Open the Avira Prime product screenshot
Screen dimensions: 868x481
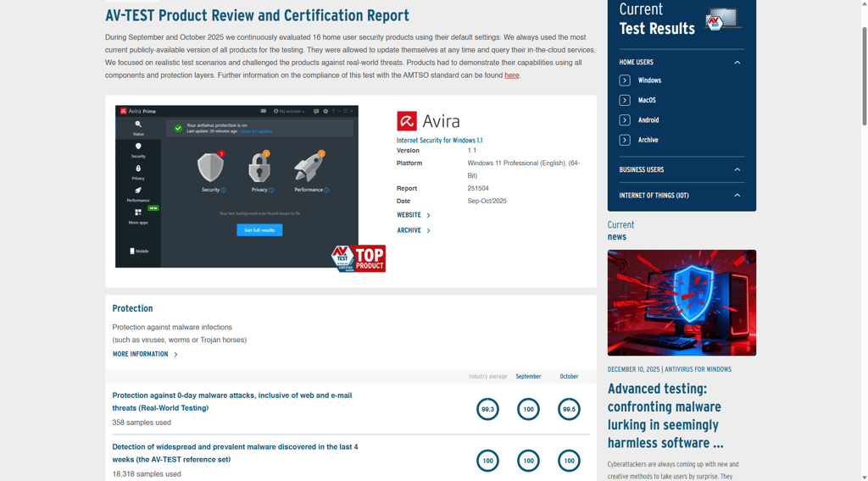[x=237, y=186]
